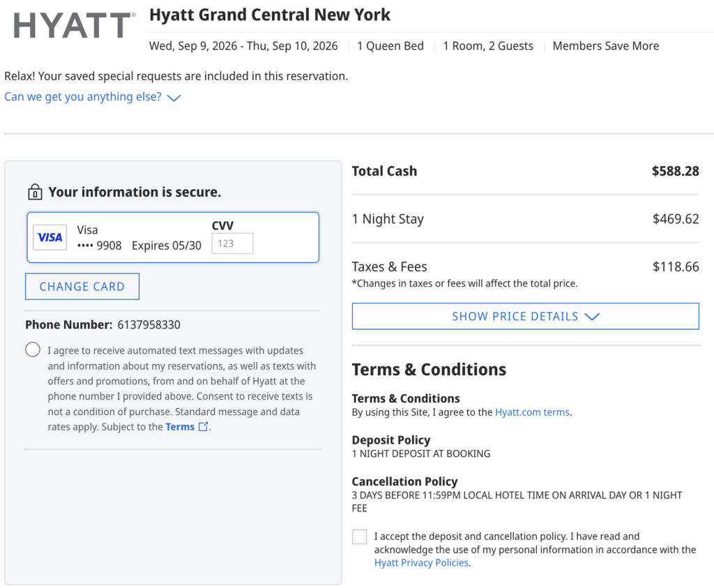Click the "Members Save More" text
Viewport: 714px width, 588px height.
click(x=606, y=46)
